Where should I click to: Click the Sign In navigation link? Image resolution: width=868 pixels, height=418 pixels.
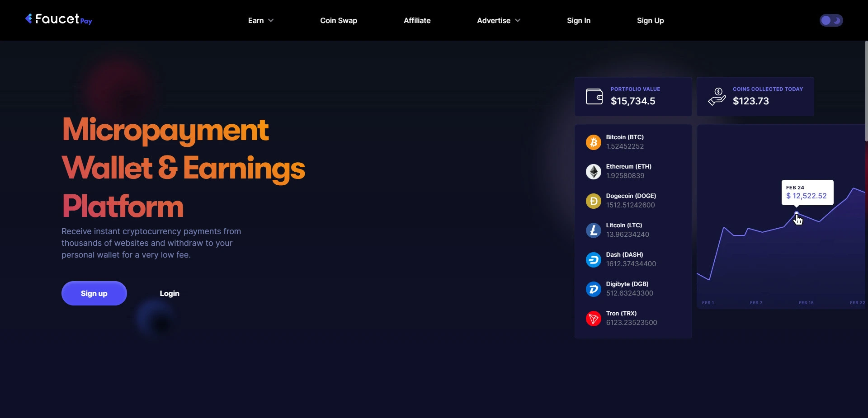578,20
